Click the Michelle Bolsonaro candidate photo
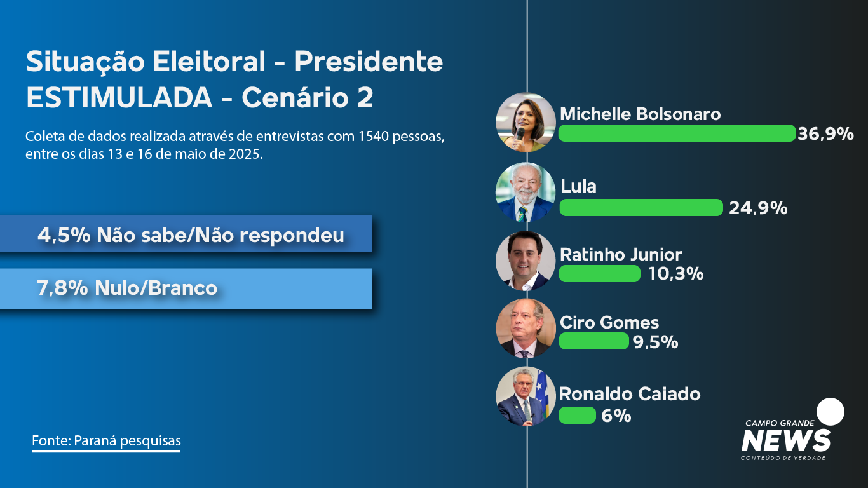The height and width of the screenshot is (488, 868). click(x=526, y=123)
